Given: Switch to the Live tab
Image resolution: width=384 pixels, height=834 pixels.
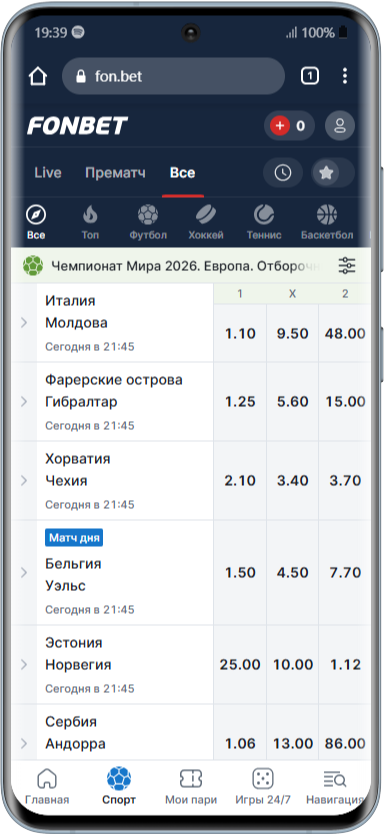Looking at the screenshot, I should click(x=48, y=173).
